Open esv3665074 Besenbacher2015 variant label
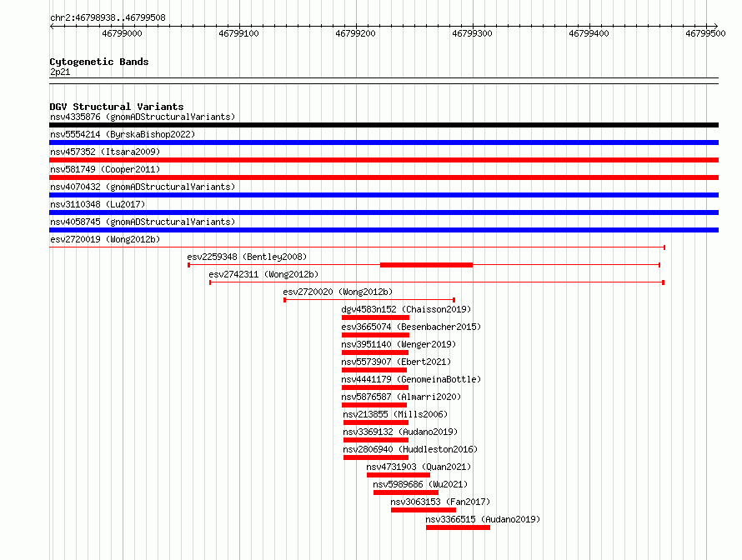 coord(411,327)
